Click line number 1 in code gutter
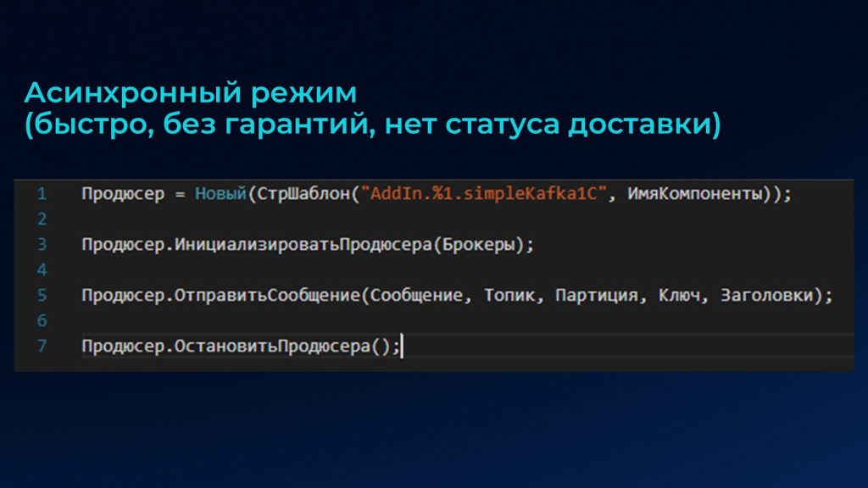868x488 pixels. [42, 194]
